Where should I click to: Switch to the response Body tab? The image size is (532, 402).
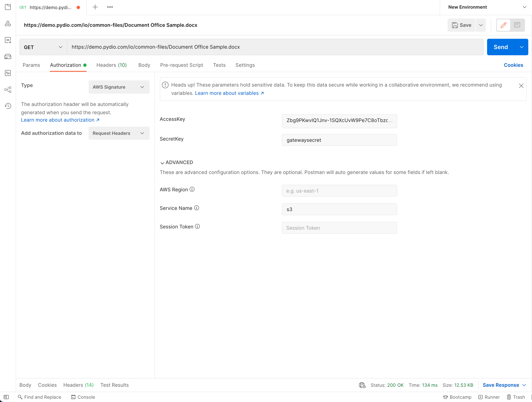(x=25, y=385)
